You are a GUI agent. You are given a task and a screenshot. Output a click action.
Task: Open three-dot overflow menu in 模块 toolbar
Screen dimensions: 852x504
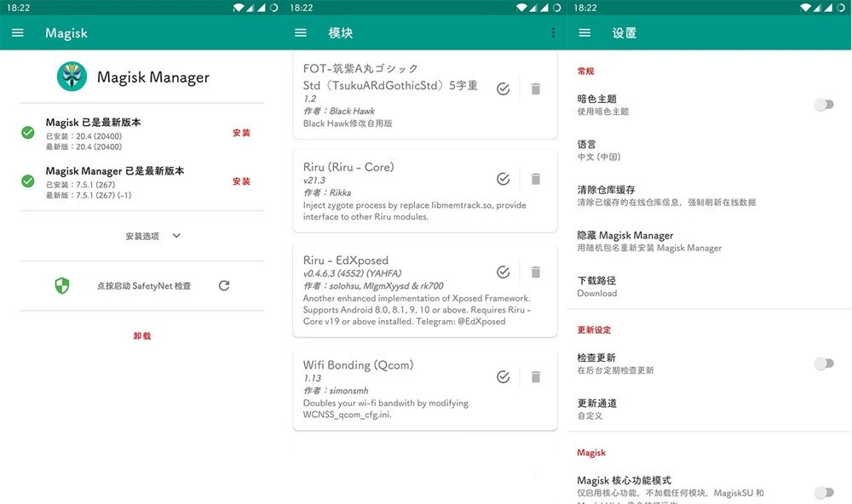pyautogui.click(x=553, y=33)
